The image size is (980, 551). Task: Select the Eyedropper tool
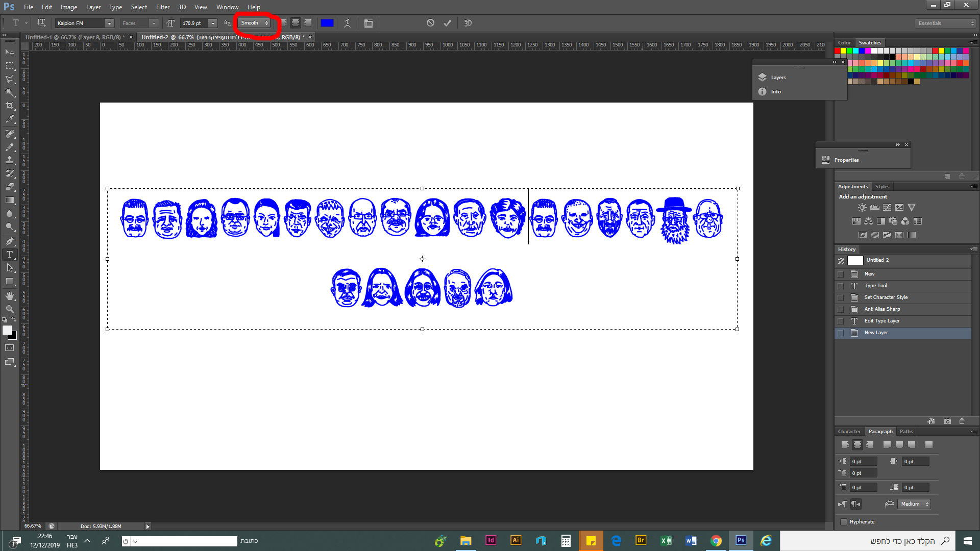click(10, 119)
